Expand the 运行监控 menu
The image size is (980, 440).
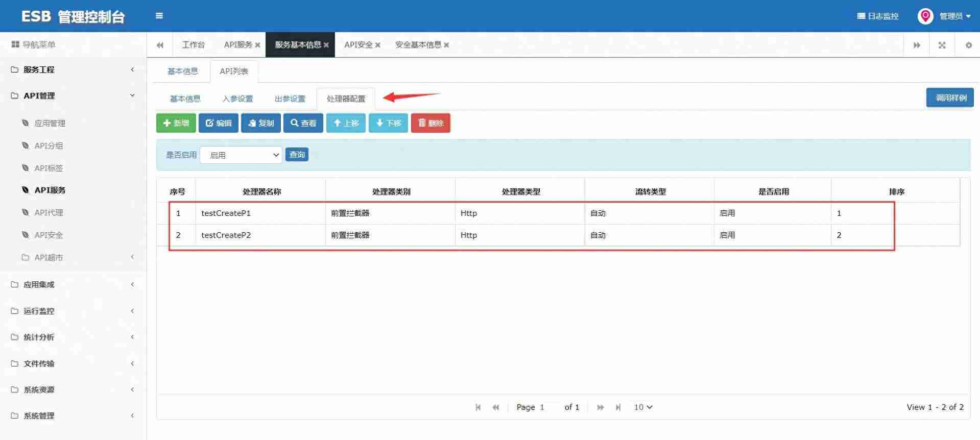(x=73, y=311)
